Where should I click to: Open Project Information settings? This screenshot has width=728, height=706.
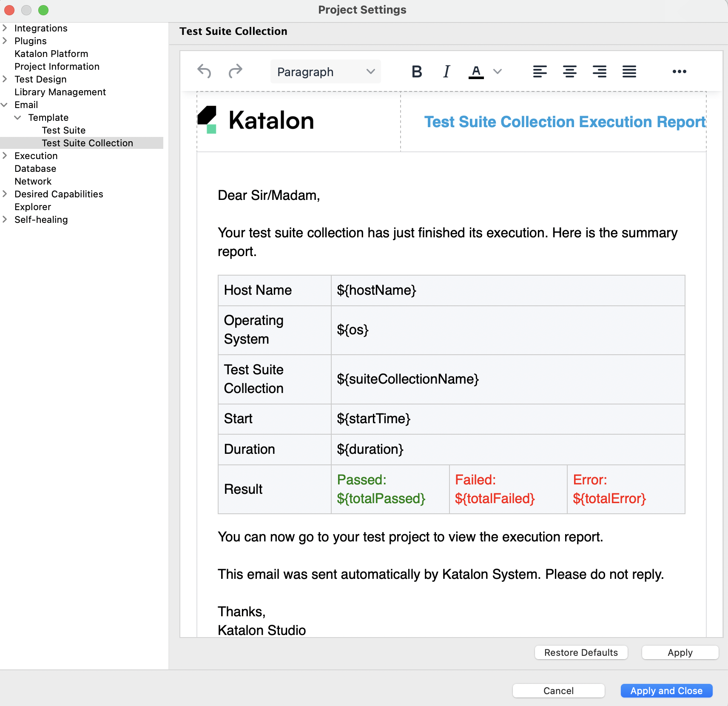pos(57,66)
